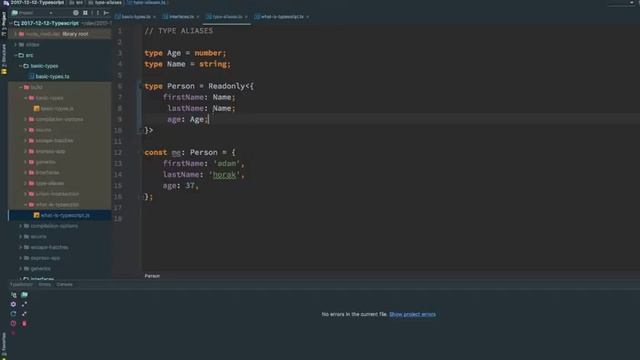This screenshot has width=640, height=360.
Task: Expand the union-intersection folder arrow in build
Action: pos(25,194)
